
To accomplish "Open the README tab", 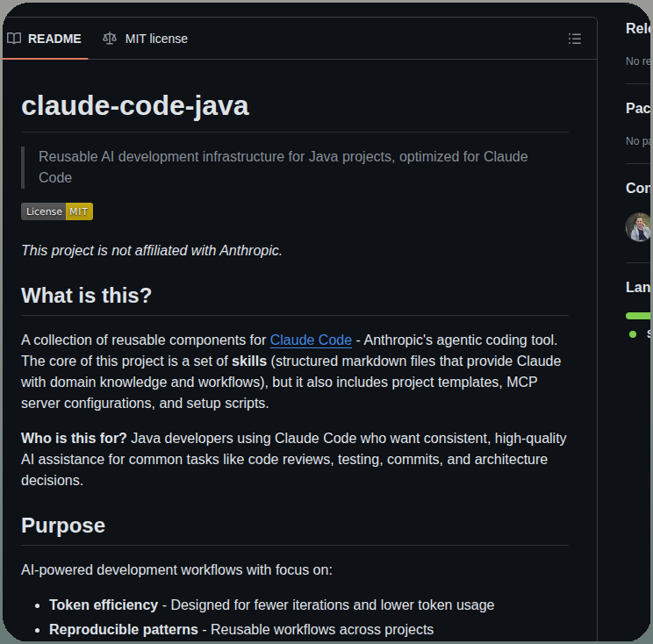I will pyautogui.click(x=44, y=39).
